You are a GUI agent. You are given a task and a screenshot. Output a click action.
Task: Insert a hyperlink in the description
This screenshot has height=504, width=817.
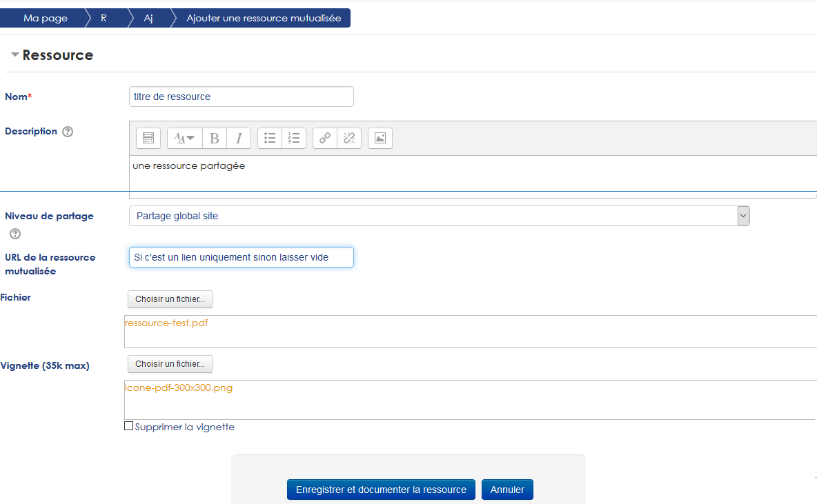pos(325,138)
